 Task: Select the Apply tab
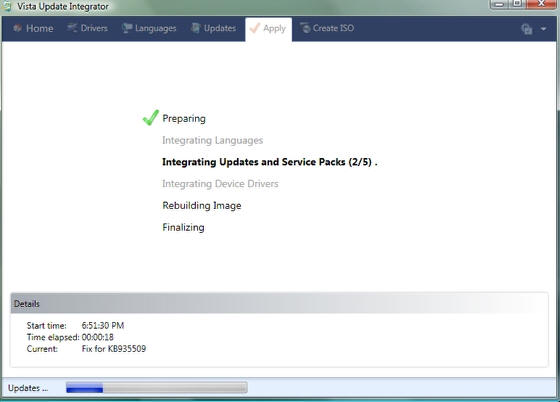point(268,29)
